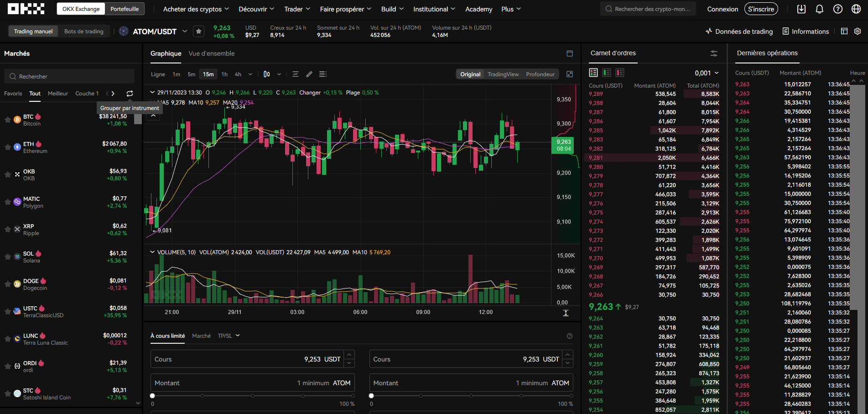Open the chart indicators icon
Image resolution: width=868 pixels, height=414 pixels.
tap(296, 74)
